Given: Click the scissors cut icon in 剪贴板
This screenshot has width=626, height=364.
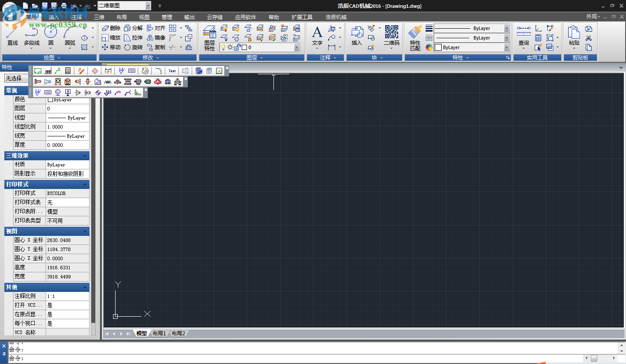Looking at the screenshot, I should (x=589, y=38).
